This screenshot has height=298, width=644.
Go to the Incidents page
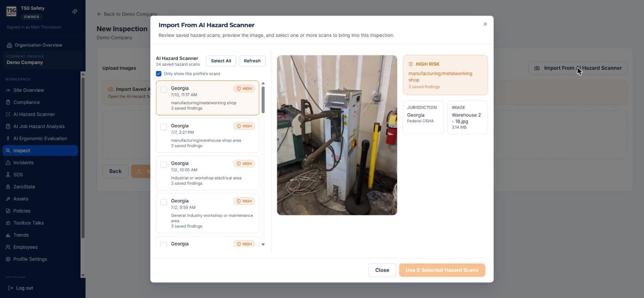(40, 163)
